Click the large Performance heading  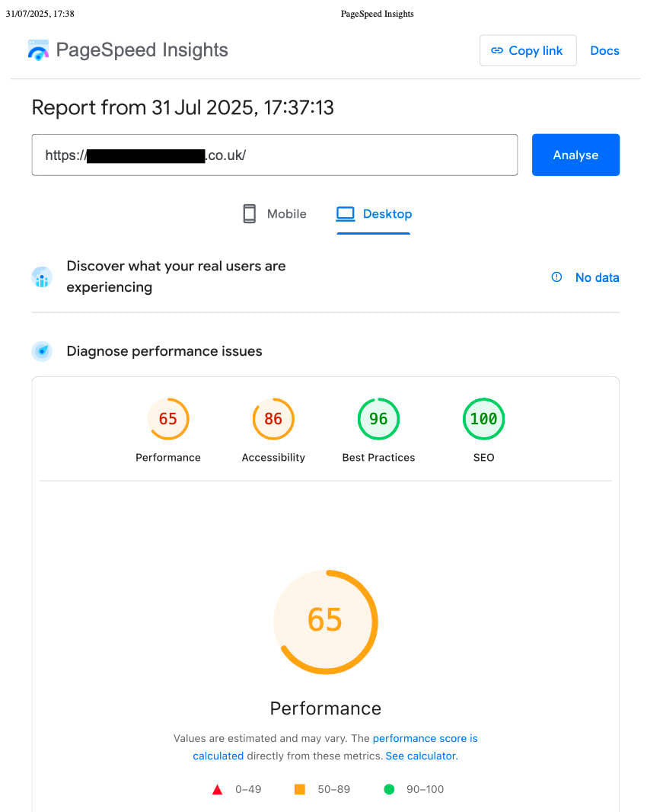point(326,708)
